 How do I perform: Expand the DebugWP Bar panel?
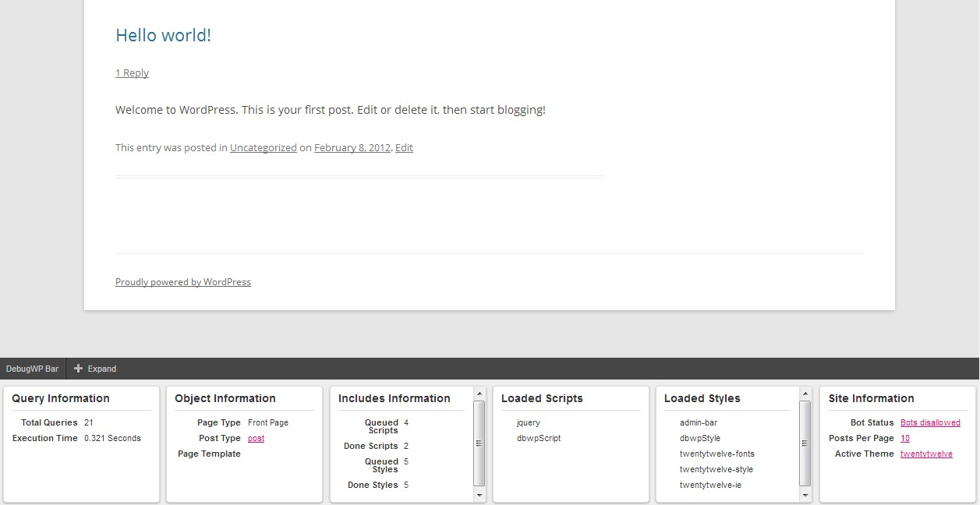(95, 368)
